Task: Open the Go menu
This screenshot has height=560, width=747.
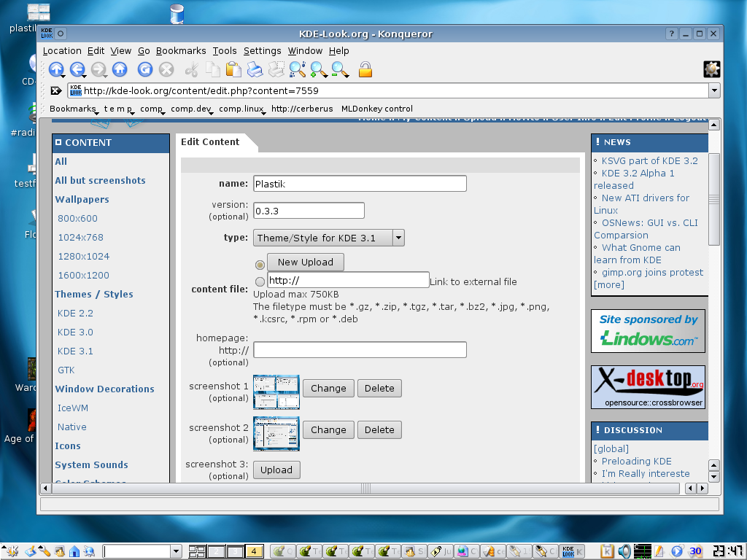Action: pos(144,50)
